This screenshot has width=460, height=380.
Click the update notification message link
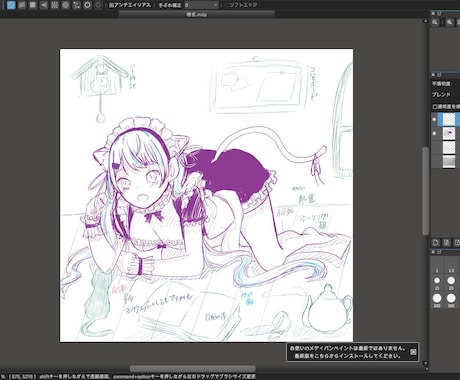(348, 352)
